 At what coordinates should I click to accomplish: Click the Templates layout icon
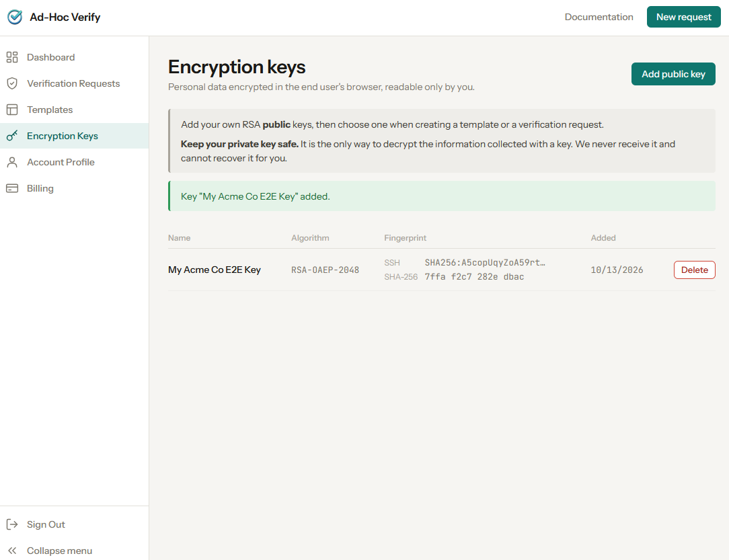tap(12, 110)
